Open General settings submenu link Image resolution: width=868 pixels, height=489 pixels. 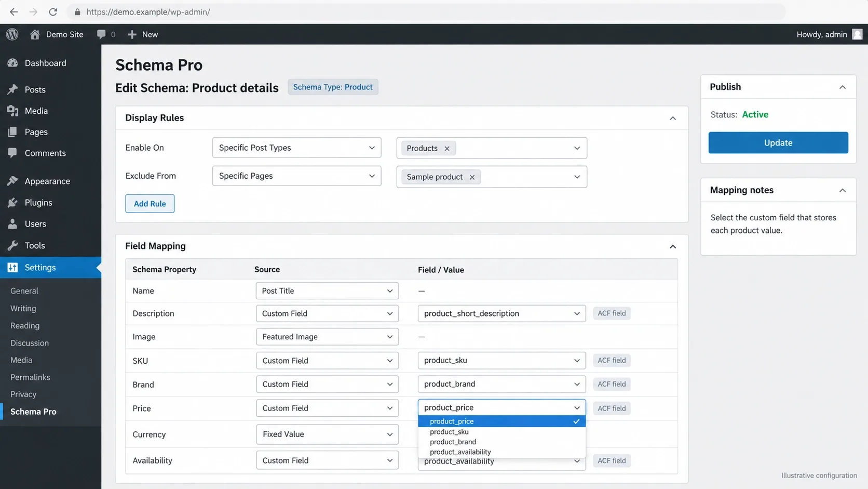point(24,291)
